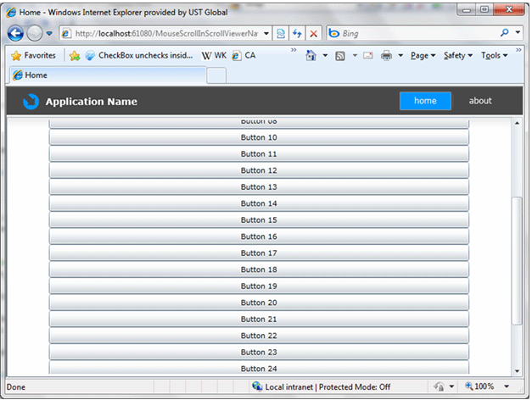Expand the privacy icon dropdown arrow

pos(451,386)
